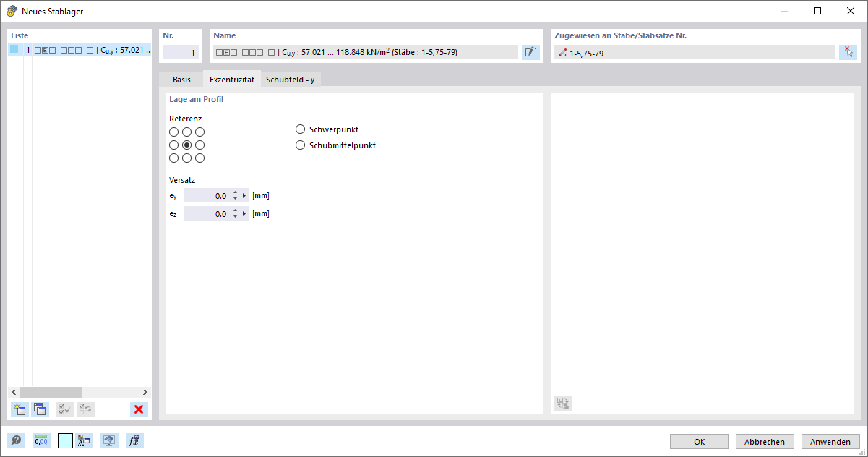Screen dimensions: 868x457
Task: Open the ey field flyout arrow
Action: click(x=244, y=196)
